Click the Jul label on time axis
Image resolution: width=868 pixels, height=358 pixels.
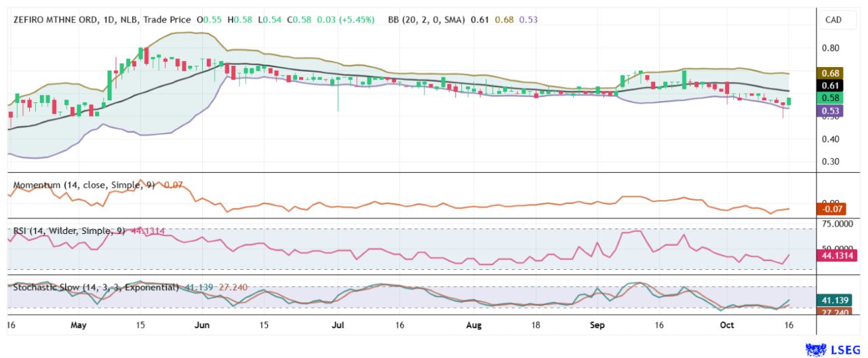coord(338,325)
